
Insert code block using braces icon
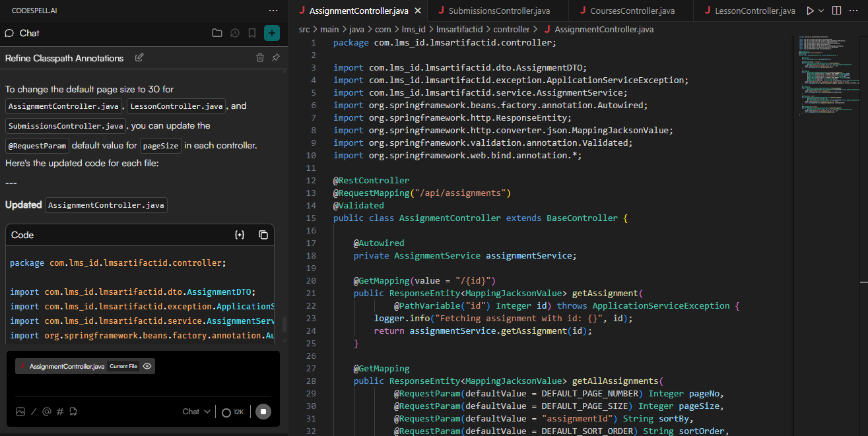(x=240, y=235)
